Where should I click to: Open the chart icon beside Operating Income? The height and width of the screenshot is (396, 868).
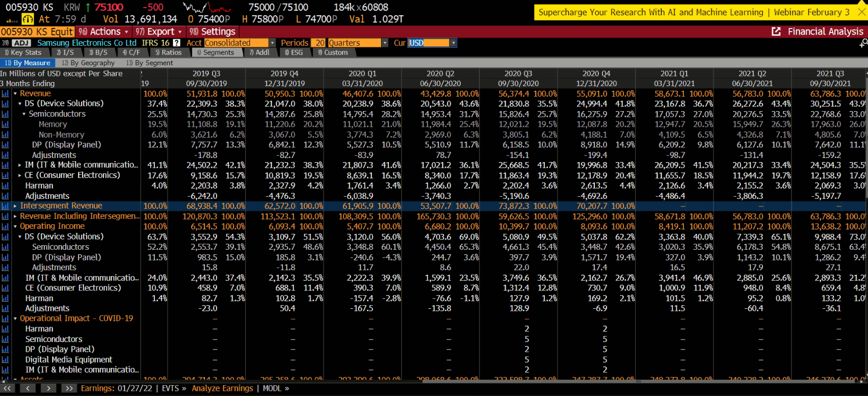(x=5, y=226)
